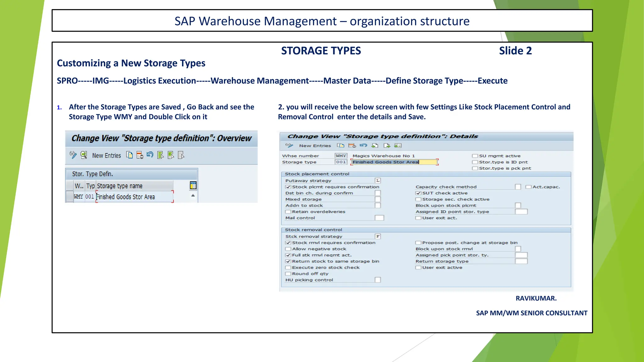The height and width of the screenshot is (362, 644).
Task: Enable 'Round off qty' checkbox
Action: click(288, 274)
